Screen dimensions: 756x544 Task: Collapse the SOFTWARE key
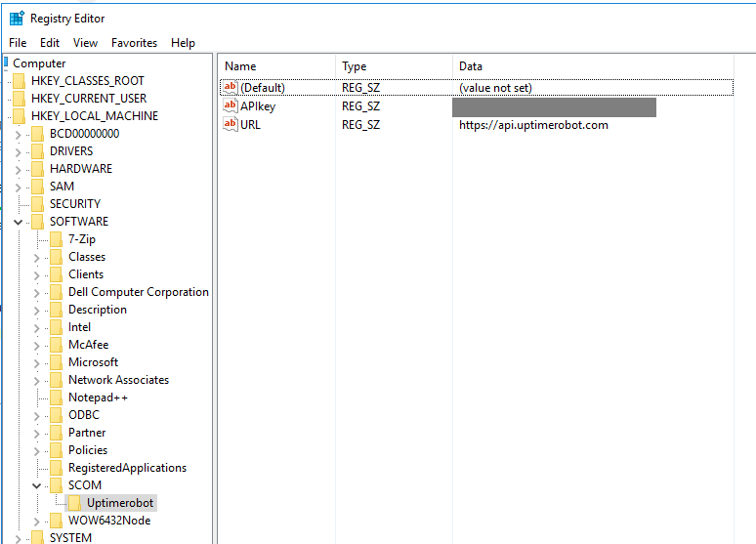(18, 222)
